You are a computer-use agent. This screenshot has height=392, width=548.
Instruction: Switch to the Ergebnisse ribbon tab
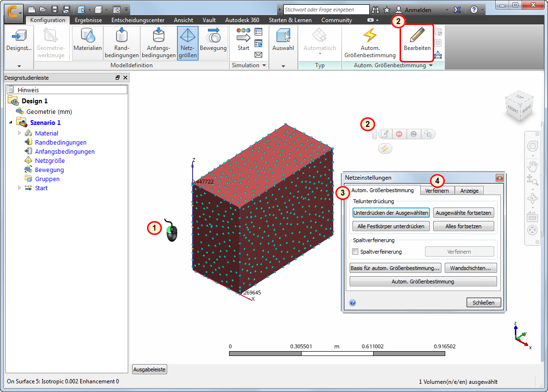coord(88,20)
